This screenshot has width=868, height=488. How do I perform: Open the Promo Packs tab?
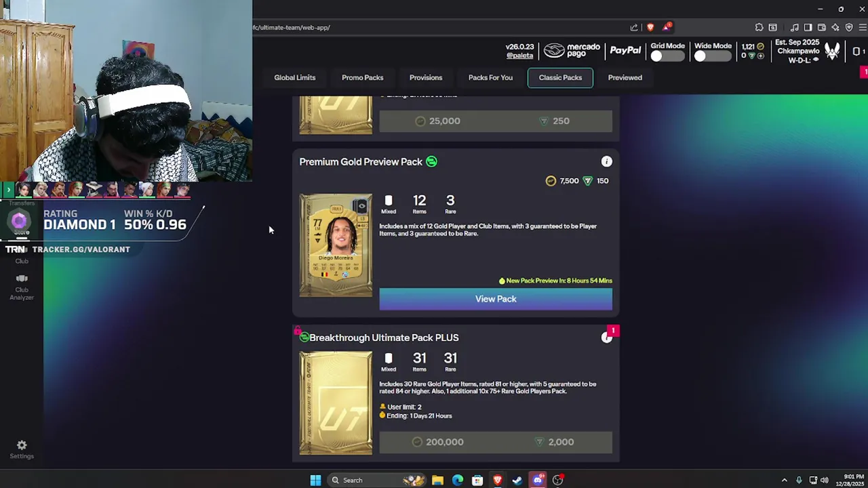362,77
